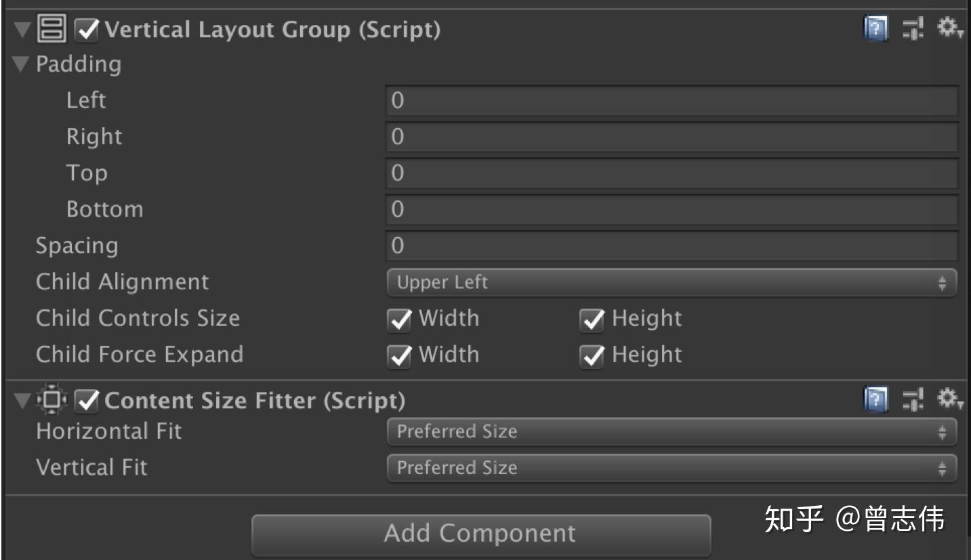Select the Spacing input field
This screenshot has height=560, width=971.
[671, 245]
